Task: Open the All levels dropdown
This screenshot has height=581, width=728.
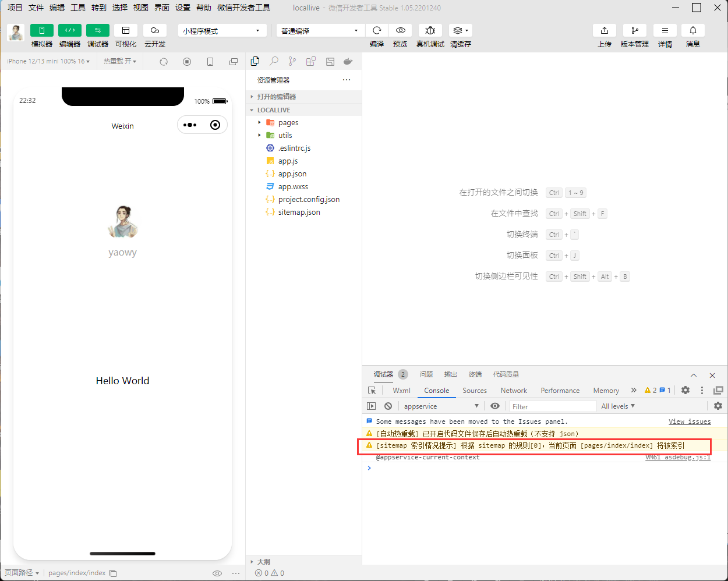Action: [618, 406]
